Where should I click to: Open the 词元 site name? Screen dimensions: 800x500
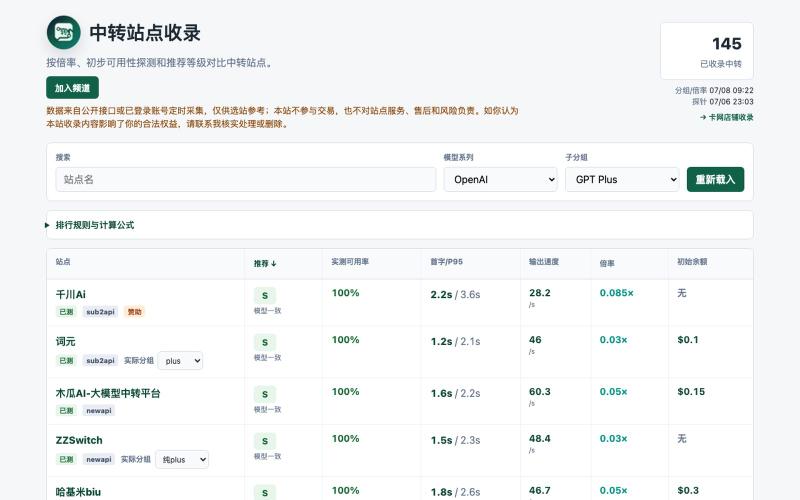coord(65,341)
